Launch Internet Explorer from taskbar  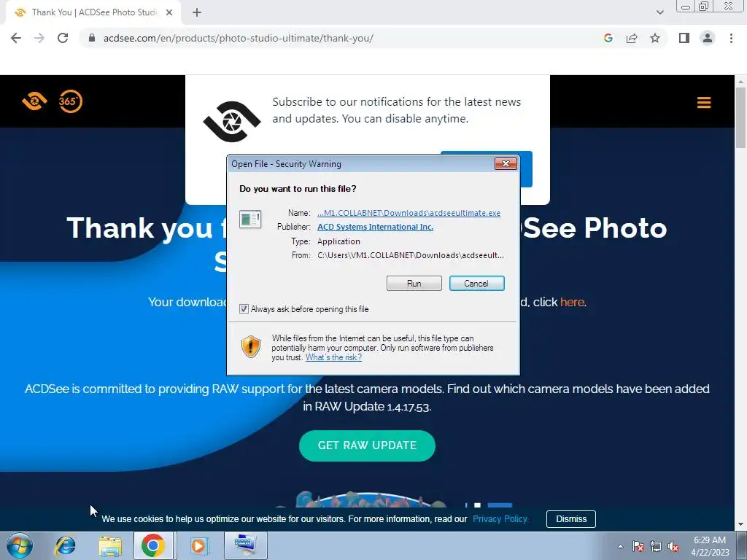[65, 545]
